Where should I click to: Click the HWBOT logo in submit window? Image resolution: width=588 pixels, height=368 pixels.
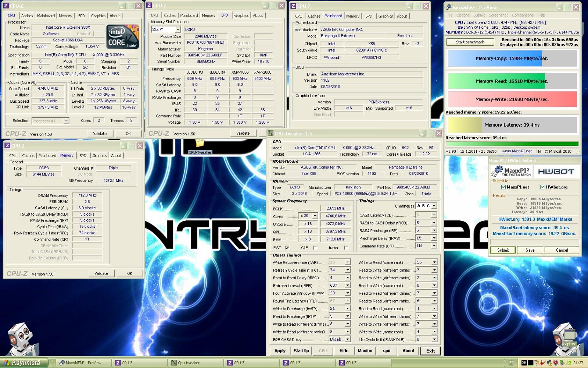pos(556,171)
